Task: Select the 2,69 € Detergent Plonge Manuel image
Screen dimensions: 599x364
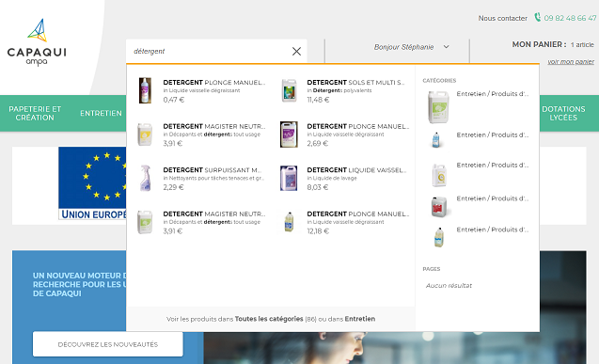Action: [x=289, y=135]
